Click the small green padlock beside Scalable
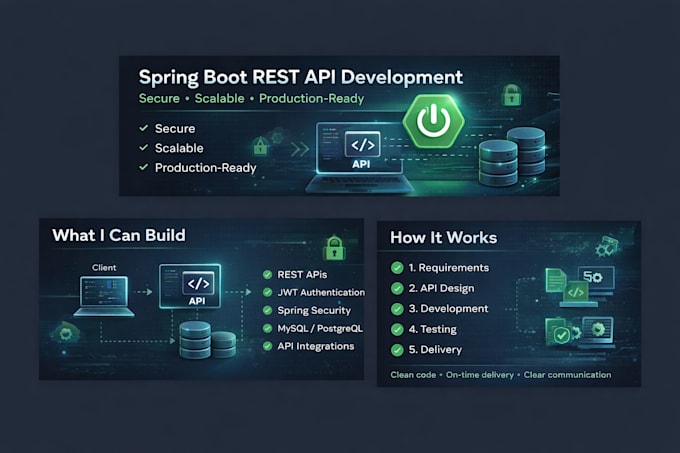680x453 pixels. pyautogui.click(x=260, y=146)
